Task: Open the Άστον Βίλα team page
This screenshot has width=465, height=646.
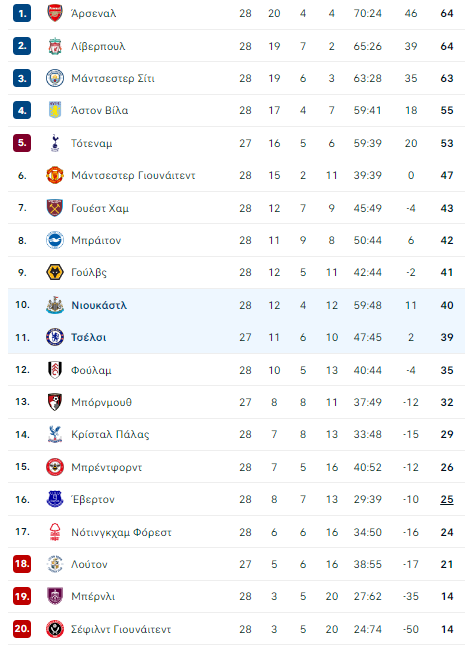Action: point(100,110)
